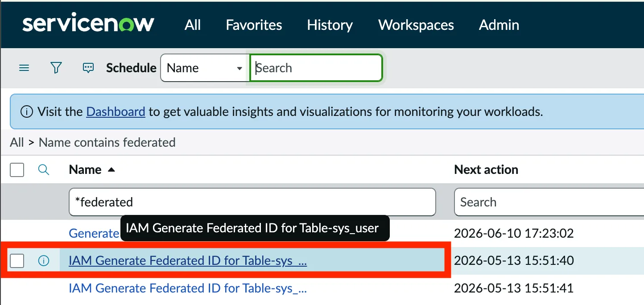Click the 'Name contains federated' breadcrumb
This screenshot has width=644, height=305.
[107, 143]
